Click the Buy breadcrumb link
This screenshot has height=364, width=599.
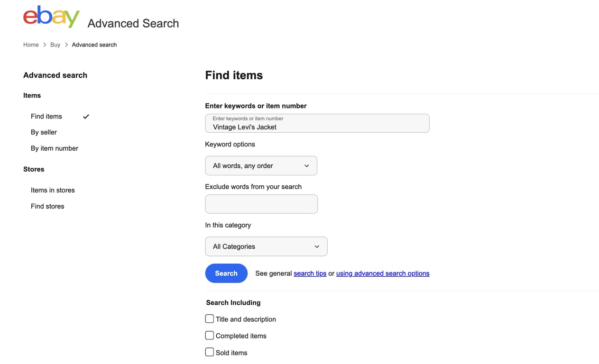pyautogui.click(x=55, y=45)
